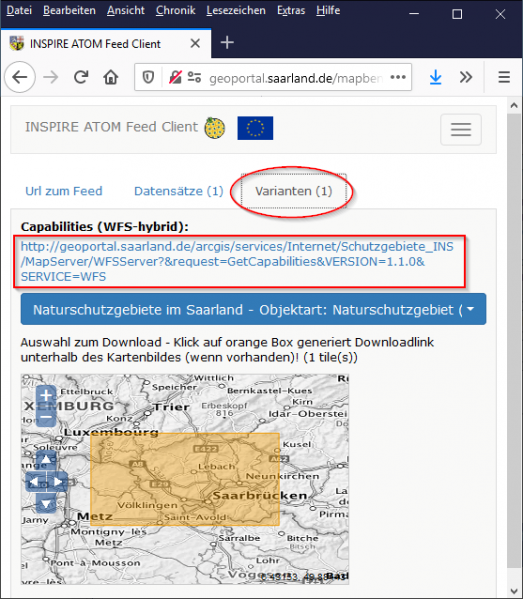Open page actions three-dots menu

coord(398,78)
